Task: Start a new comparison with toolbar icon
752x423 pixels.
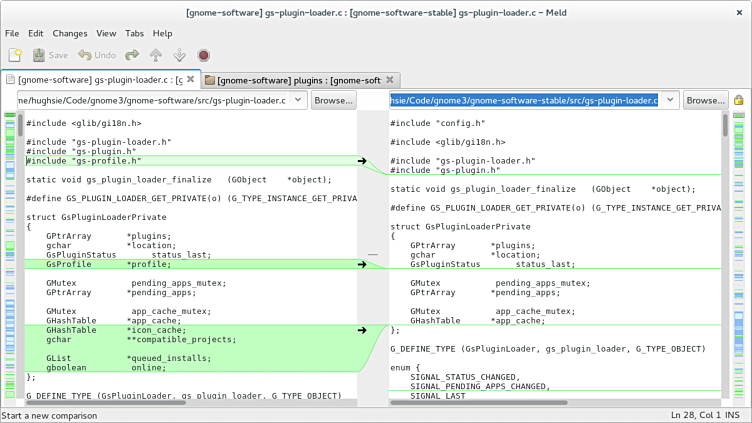Action: click(15, 55)
